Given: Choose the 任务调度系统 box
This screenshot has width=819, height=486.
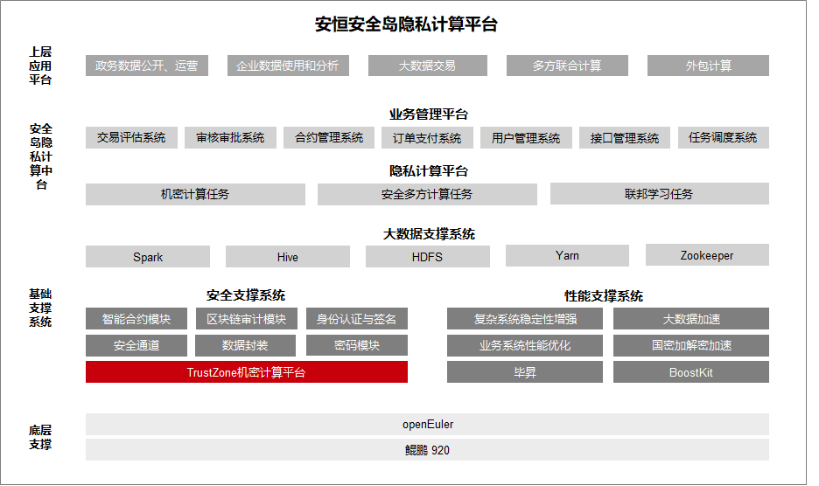Looking at the screenshot, I should pyautogui.click(x=723, y=138).
